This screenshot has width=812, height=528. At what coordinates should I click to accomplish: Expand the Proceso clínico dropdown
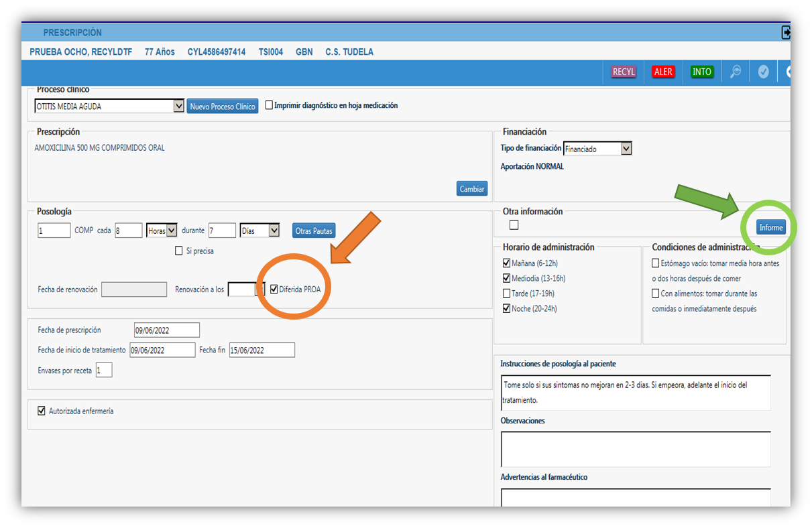(x=178, y=106)
